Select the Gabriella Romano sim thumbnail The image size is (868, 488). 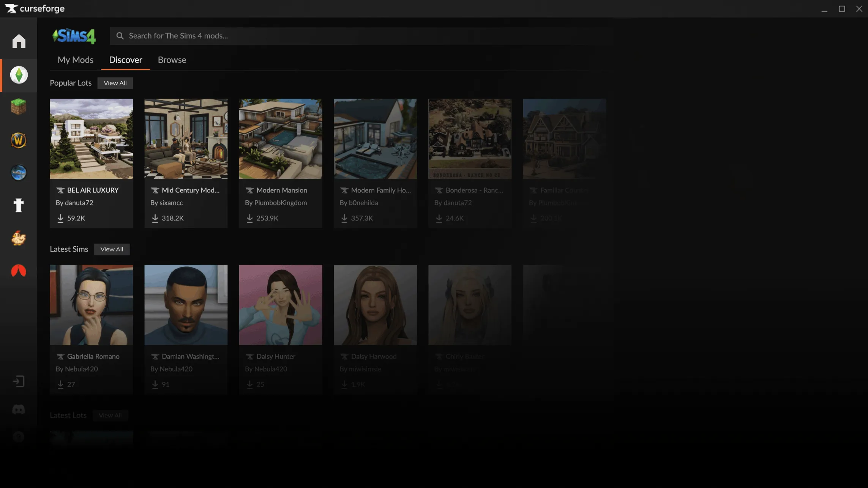tap(91, 305)
